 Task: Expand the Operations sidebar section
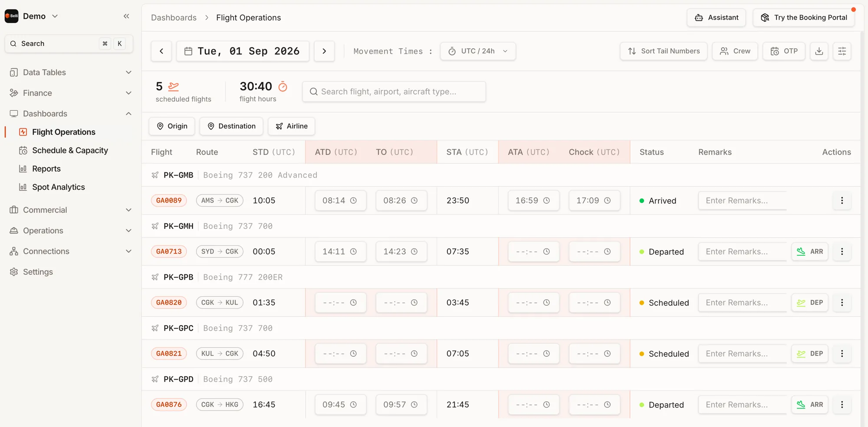(x=70, y=231)
